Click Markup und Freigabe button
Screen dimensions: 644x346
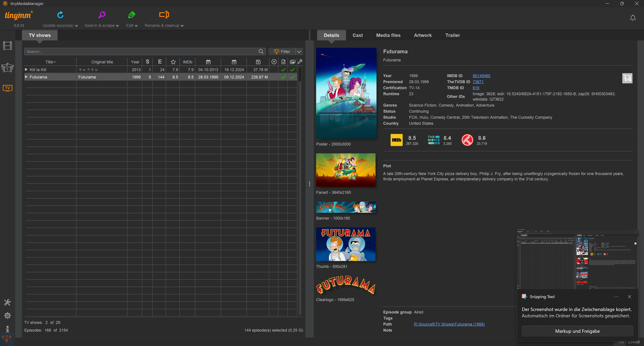click(x=577, y=331)
